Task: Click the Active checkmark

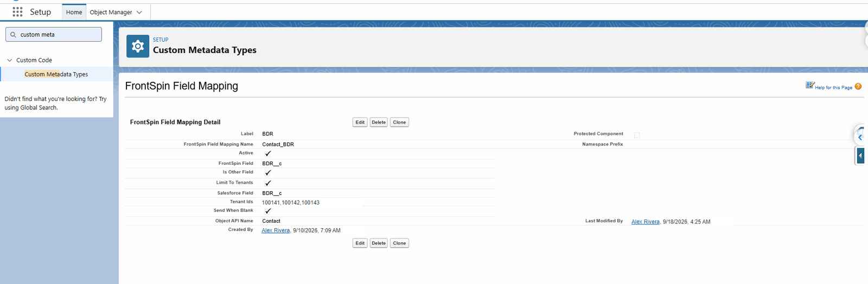Action: pos(267,153)
